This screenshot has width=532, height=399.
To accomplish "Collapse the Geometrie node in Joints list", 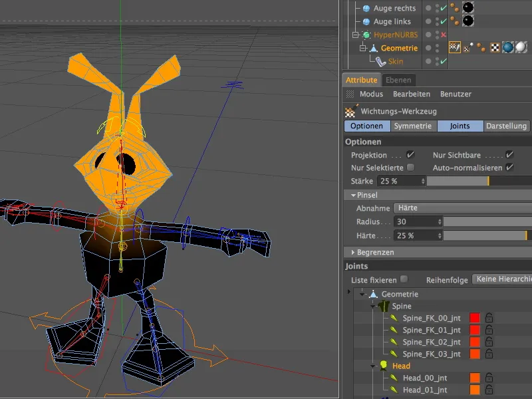I will pyautogui.click(x=362, y=294).
